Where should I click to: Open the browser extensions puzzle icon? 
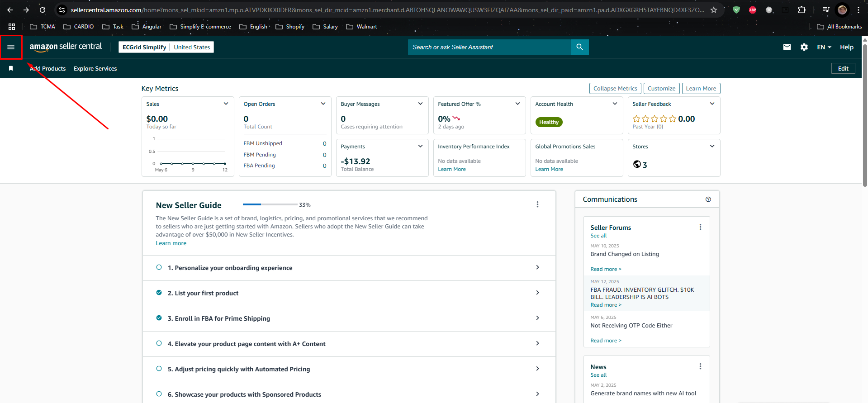(802, 10)
